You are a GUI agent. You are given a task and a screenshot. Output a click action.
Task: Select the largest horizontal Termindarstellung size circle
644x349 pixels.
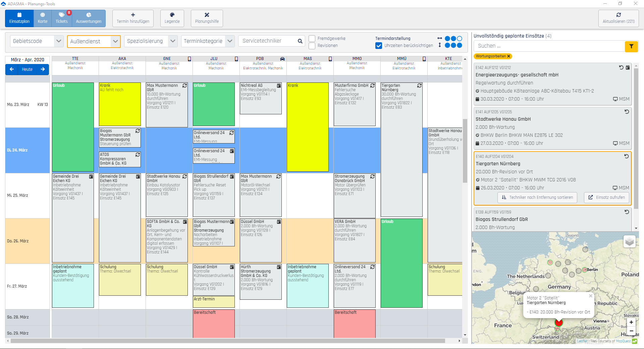tap(459, 39)
